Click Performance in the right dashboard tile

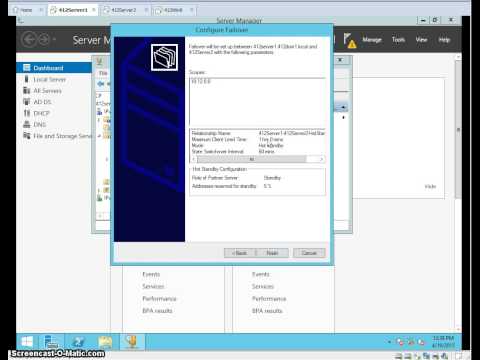coord(269,299)
